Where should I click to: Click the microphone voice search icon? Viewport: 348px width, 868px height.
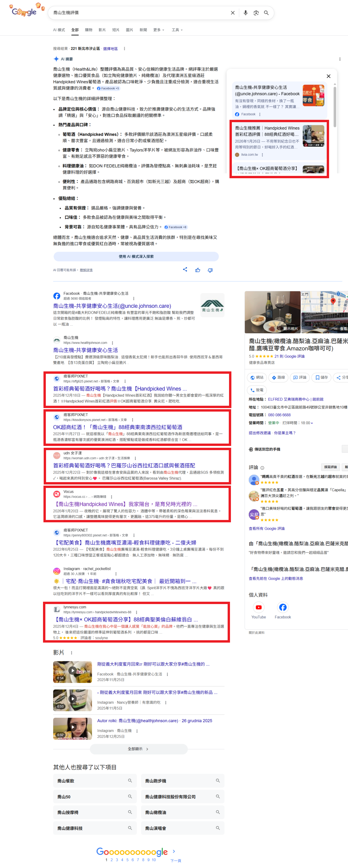[245, 13]
